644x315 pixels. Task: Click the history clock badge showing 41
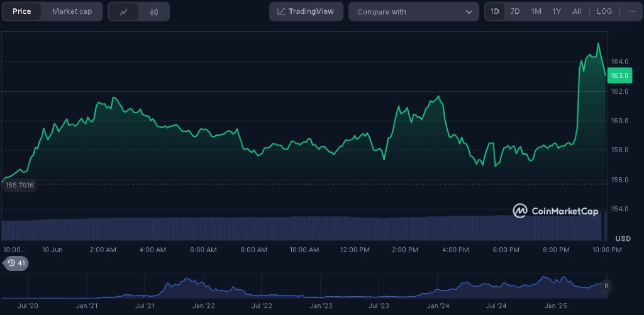(16, 263)
